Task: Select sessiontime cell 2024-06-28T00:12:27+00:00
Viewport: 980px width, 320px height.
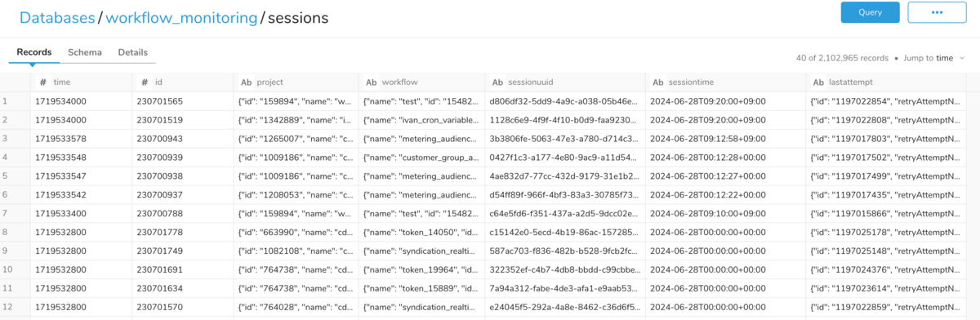Action: (725, 176)
